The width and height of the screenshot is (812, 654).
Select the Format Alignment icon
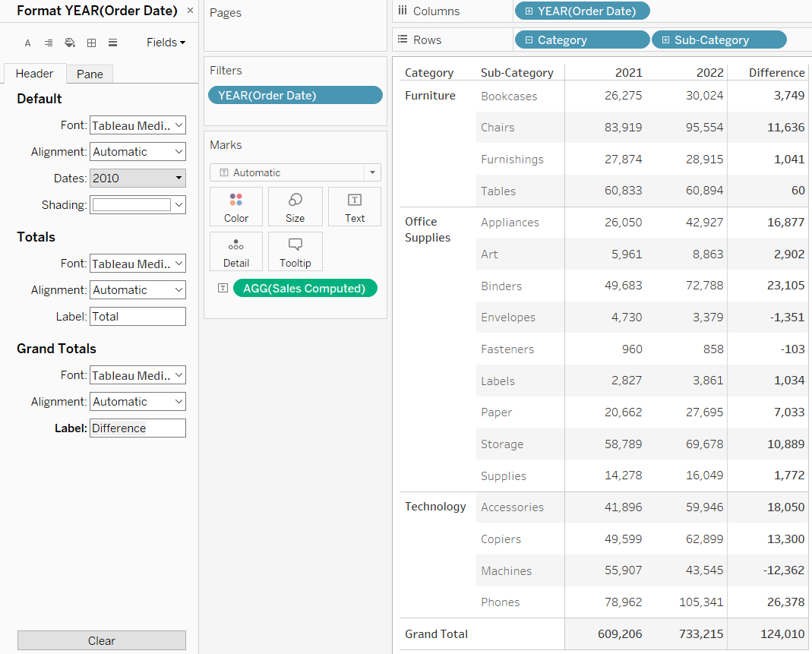49,43
